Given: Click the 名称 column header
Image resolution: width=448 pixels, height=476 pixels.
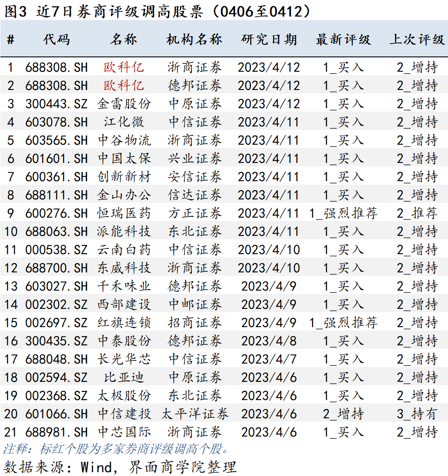Looking at the screenshot, I should (123, 40).
